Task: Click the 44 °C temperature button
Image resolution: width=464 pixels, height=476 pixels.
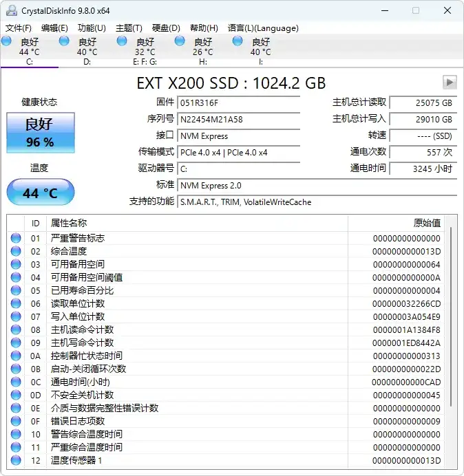Action: 41,193
